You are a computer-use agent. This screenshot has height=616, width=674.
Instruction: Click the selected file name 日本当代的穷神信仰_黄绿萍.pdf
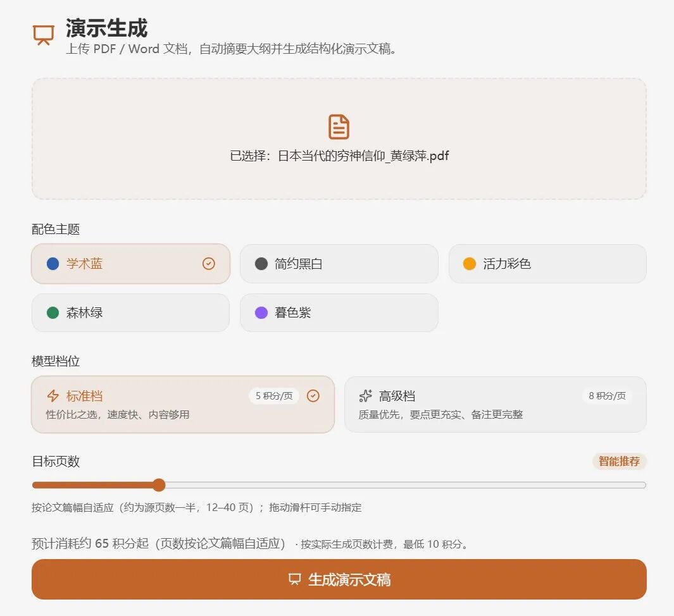tap(363, 156)
